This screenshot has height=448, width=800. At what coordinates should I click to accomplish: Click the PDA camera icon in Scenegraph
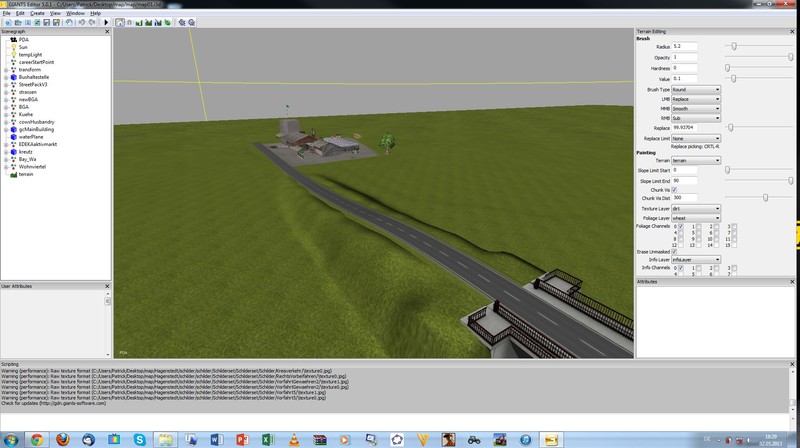coord(14,39)
